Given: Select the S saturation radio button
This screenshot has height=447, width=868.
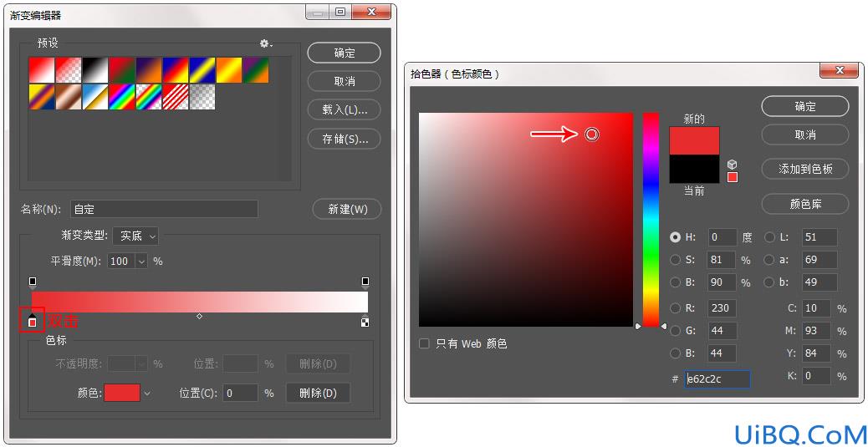Looking at the screenshot, I should (x=676, y=260).
